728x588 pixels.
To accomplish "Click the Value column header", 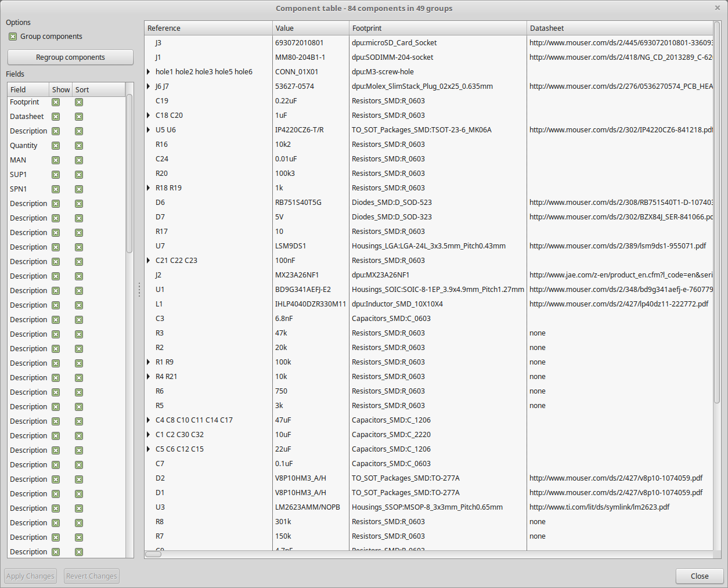I will (x=310, y=28).
